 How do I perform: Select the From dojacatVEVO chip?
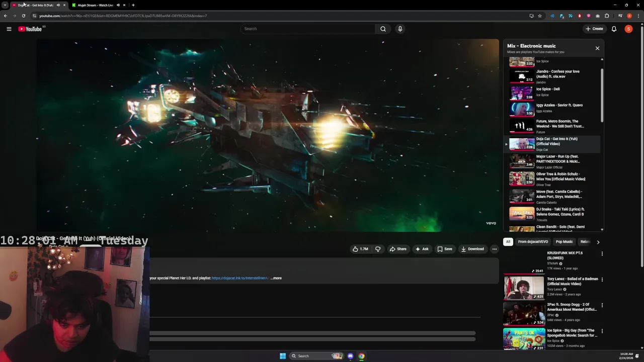click(533, 242)
